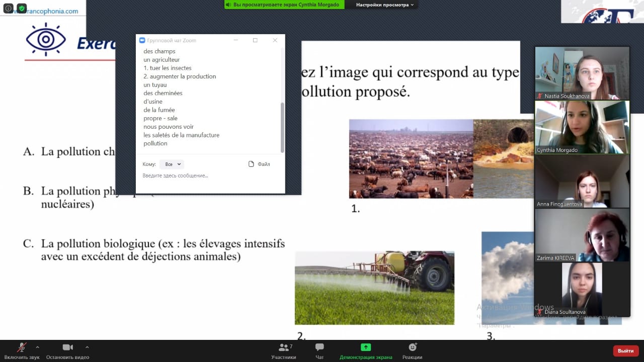Maximize the Zoom group chat window
Viewport: 644px width, 362px height.
point(255,40)
